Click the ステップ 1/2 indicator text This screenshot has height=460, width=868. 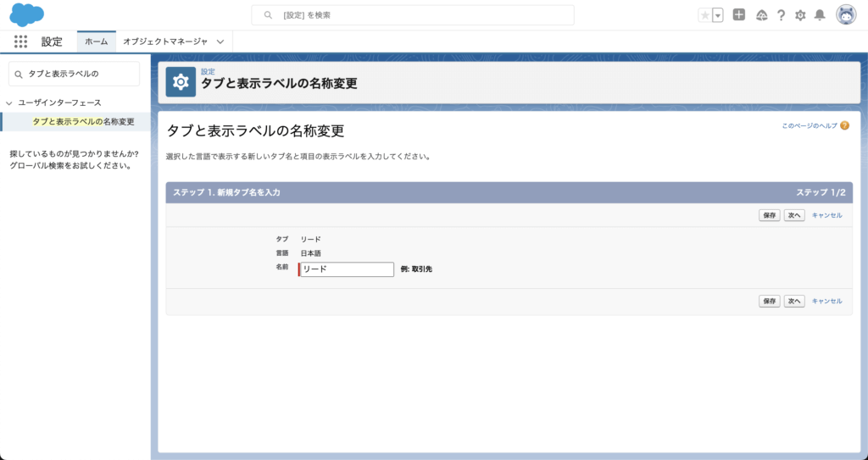(821, 192)
